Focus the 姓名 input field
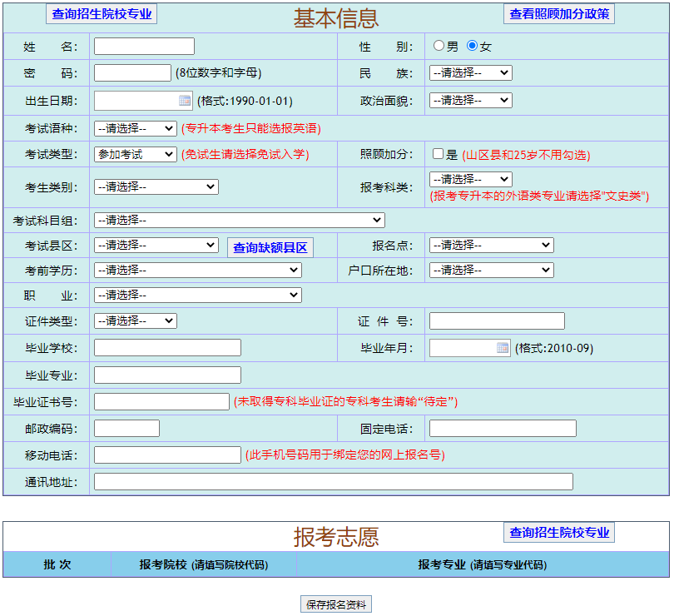Image resolution: width=674 pixels, height=616 pixels. coord(144,46)
